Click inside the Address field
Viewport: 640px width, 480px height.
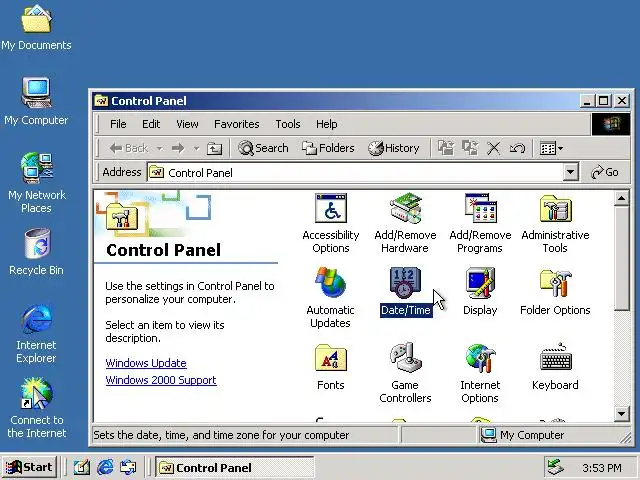(355, 173)
